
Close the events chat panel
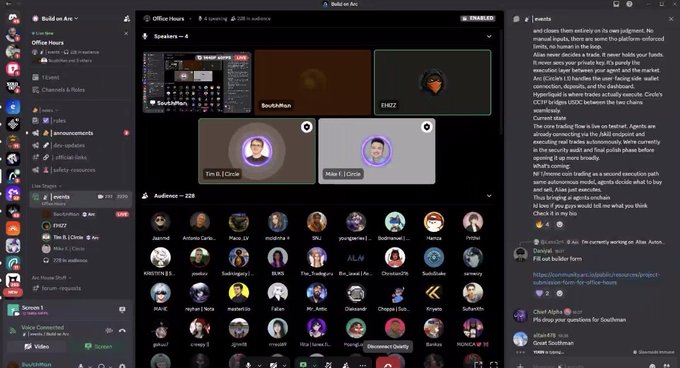[x=671, y=19]
